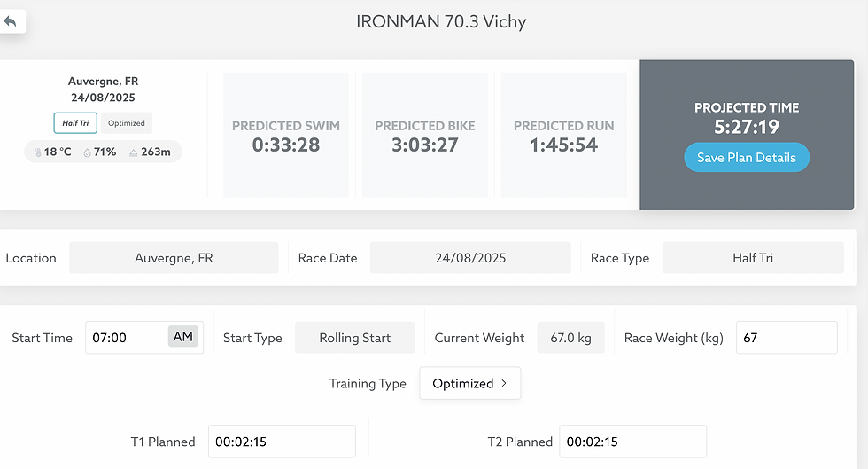Select the Half Tri badge
The image size is (868, 469).
coord(75,123)
